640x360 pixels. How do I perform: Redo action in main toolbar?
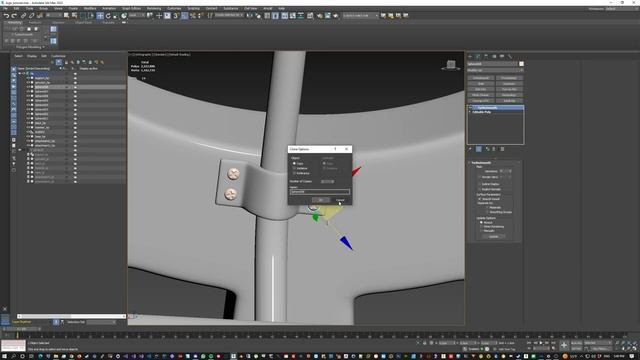pos(14,16)
